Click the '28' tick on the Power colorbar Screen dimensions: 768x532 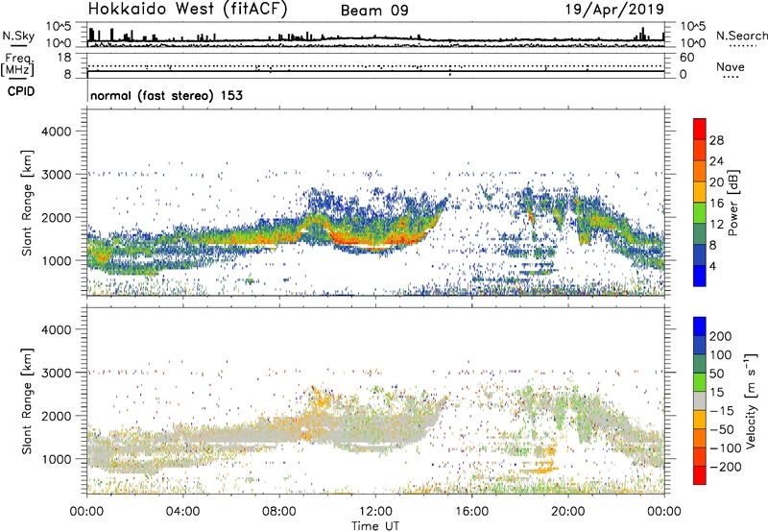pos(716,140)
